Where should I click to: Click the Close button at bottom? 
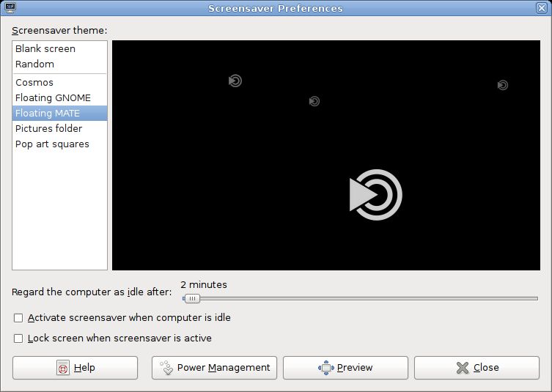tap(476, 368)
